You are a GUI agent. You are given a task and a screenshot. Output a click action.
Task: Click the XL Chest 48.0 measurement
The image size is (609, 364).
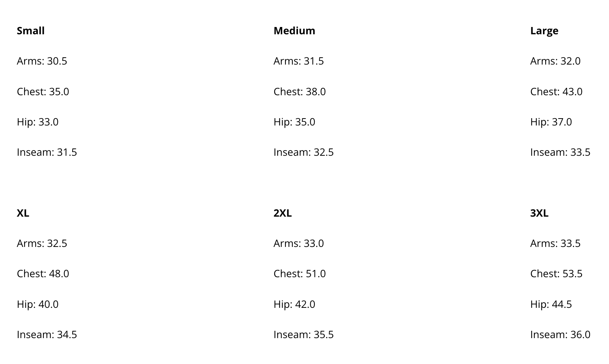point(43,274)
